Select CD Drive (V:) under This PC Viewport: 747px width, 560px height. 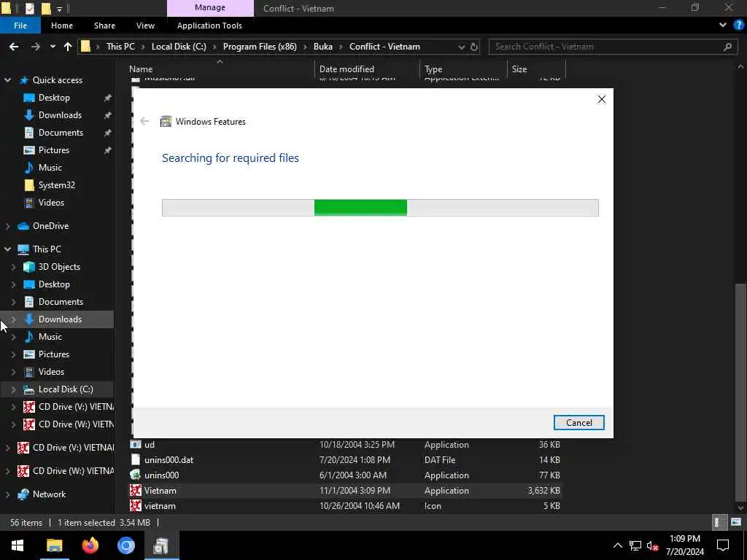(x=68, y=407)
